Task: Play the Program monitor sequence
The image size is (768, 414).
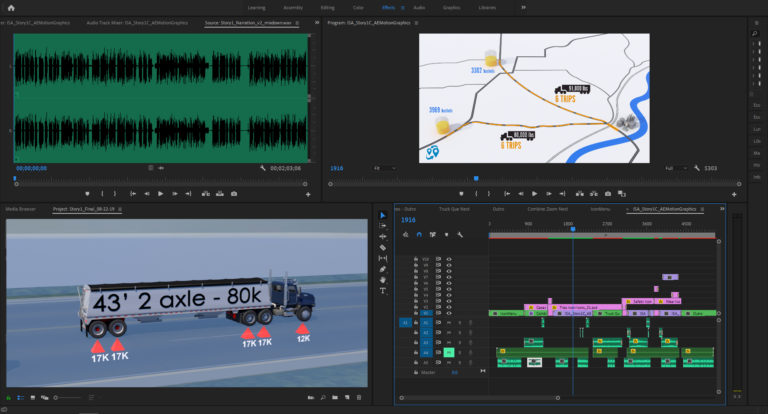Action: [x=534, y=193]
